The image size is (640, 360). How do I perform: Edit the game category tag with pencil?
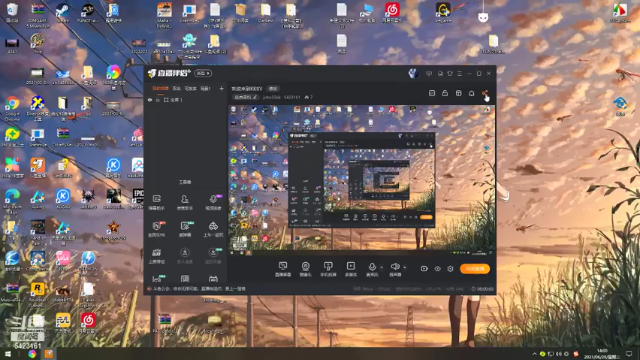tap(245, 97)
